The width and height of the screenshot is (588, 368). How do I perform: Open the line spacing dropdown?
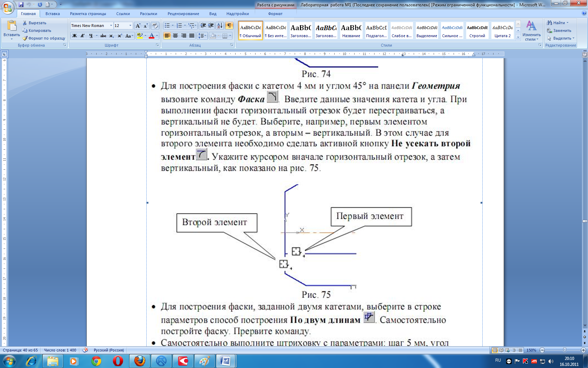click(x=202, y=36)
